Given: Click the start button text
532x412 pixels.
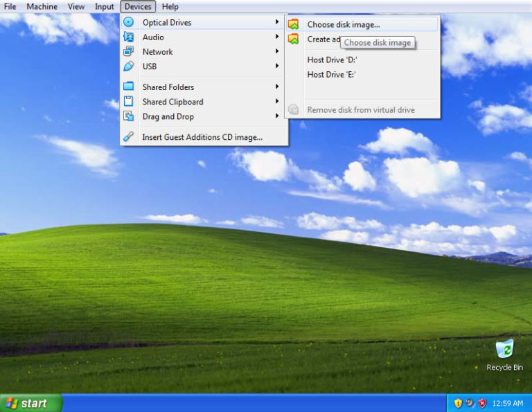Looking at the screenshot, I should (x=34, y=403).
